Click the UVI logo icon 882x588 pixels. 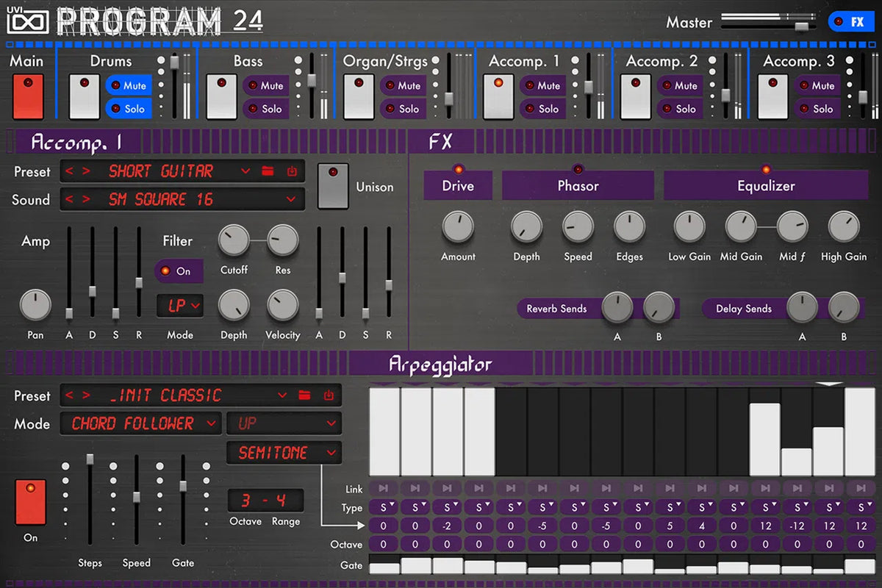(27, 19)
